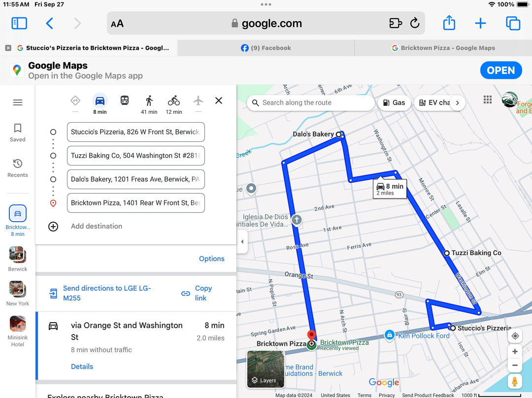Show Safari tab overview
This screenshot has height=398, width=532.
click(513, 24)
